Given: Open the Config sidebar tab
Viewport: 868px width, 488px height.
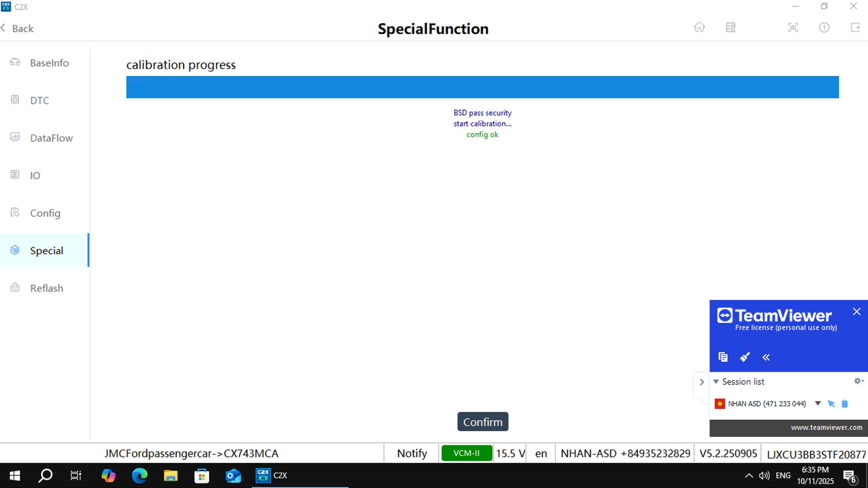Looking at the screenshot, I should click(45, 213).
